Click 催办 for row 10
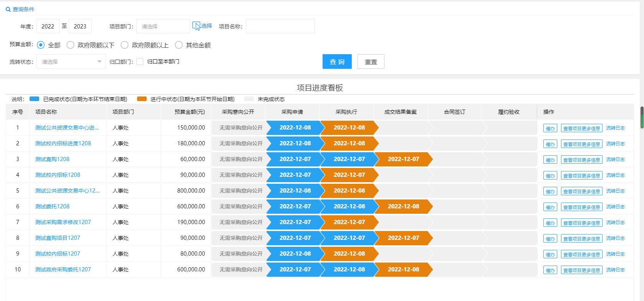 [550, 270]
